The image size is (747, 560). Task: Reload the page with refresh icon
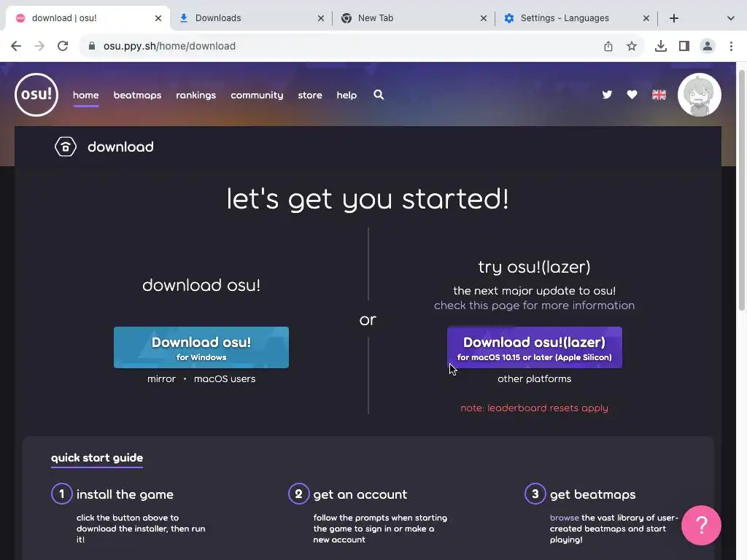pyautogui.click(x=63, y=46)
